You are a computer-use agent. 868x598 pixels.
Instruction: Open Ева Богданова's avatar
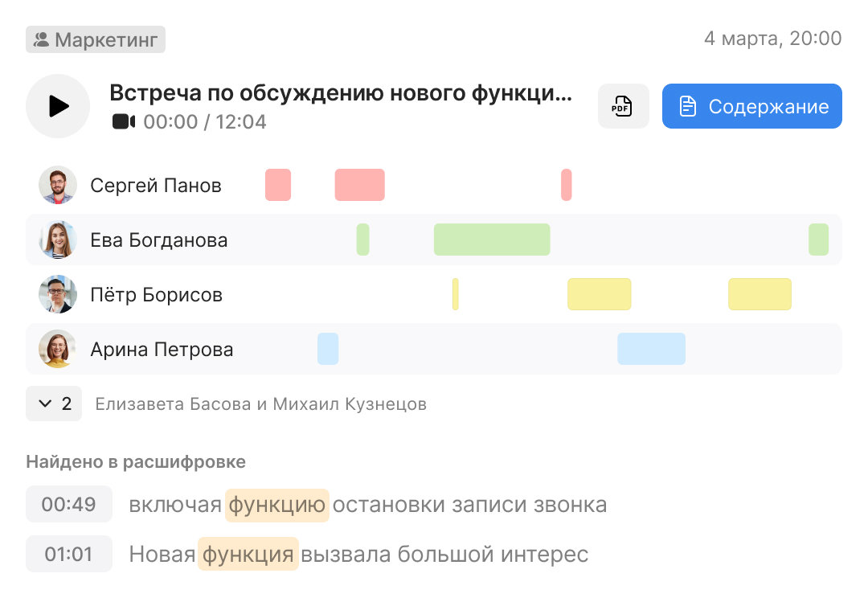coord(57,240)
